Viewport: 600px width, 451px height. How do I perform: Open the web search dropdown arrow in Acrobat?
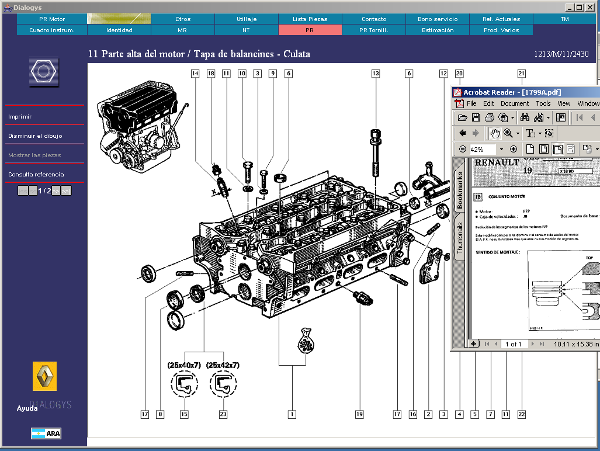(x=513, y=118)
